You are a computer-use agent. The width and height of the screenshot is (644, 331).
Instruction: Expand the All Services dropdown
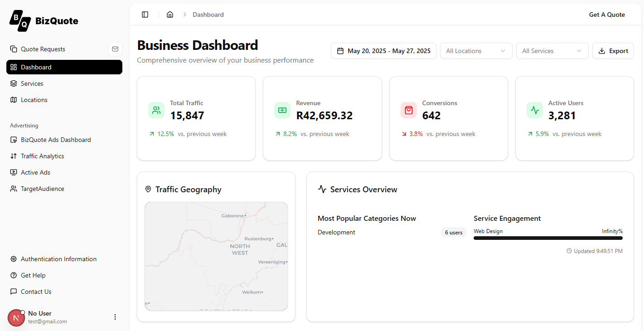[552, 51]
